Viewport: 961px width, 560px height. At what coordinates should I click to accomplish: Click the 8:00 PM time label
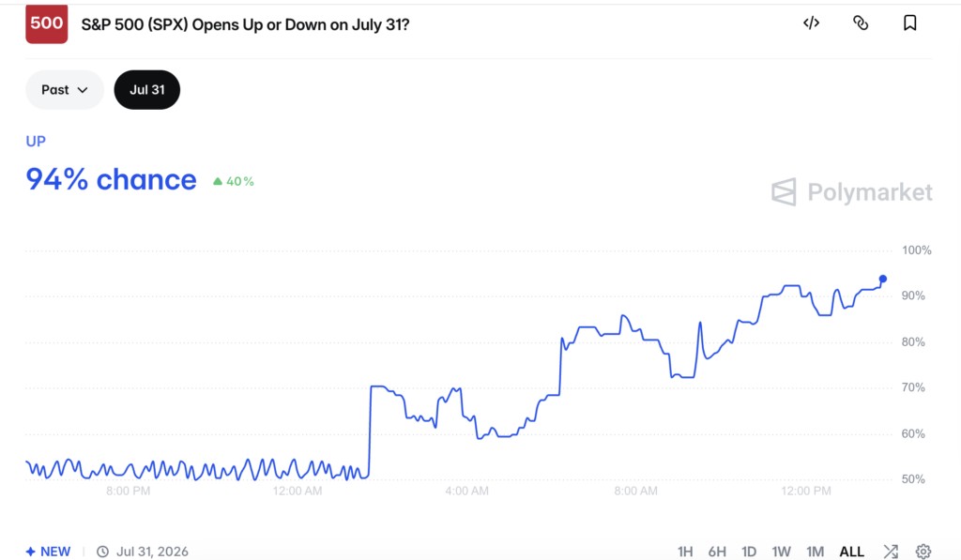[x=128, y=491]
